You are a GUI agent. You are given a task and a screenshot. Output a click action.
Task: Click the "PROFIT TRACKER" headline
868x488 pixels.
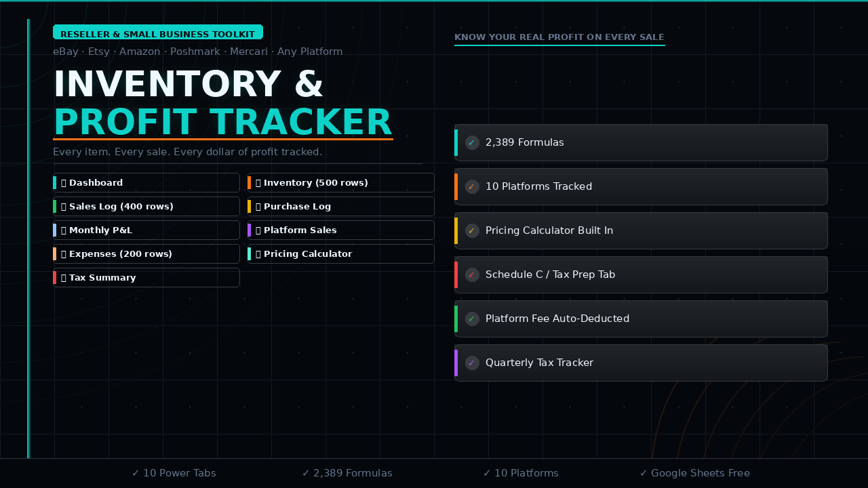223,123
